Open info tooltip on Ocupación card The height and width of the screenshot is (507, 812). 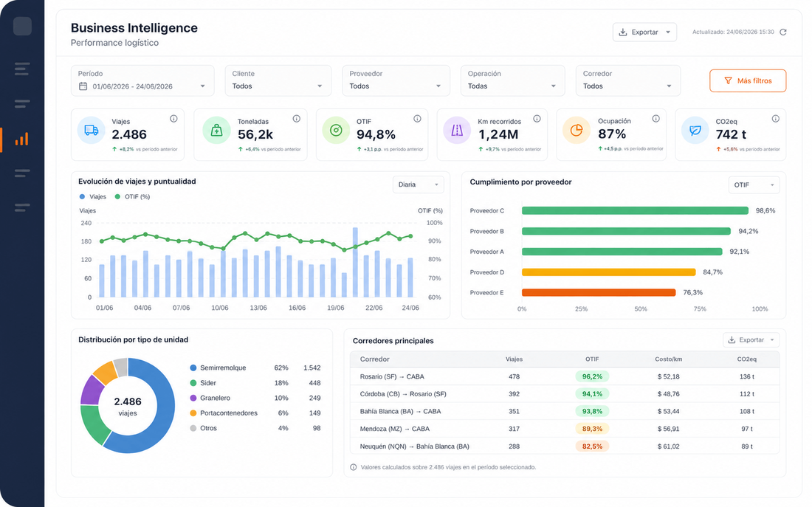pos(656,119)
